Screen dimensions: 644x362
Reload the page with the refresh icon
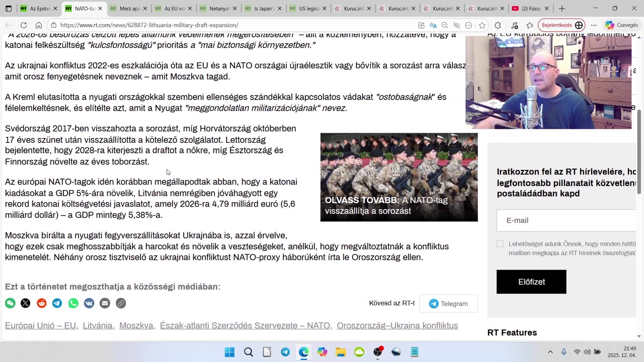(x=24, y=25)
